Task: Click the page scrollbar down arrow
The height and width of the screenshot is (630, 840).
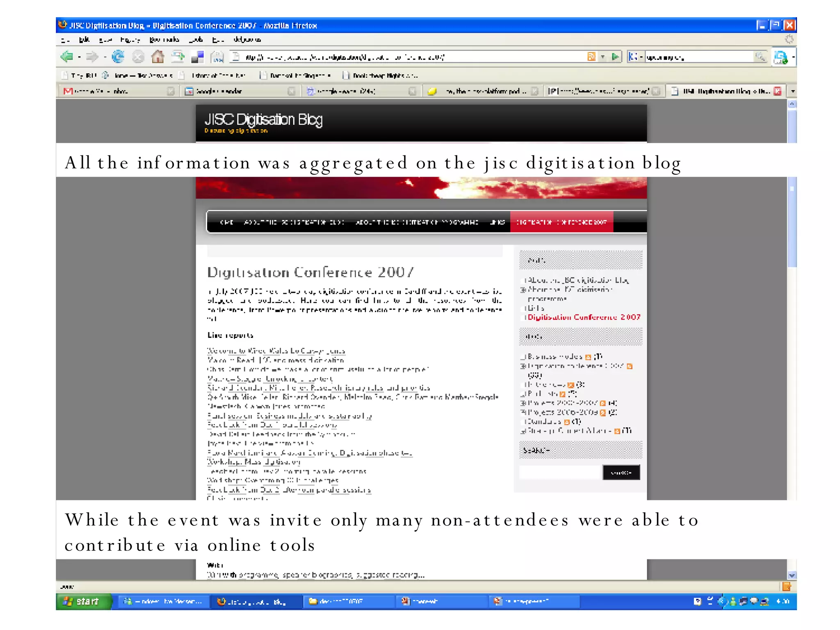Action: (x=792, y=575)
